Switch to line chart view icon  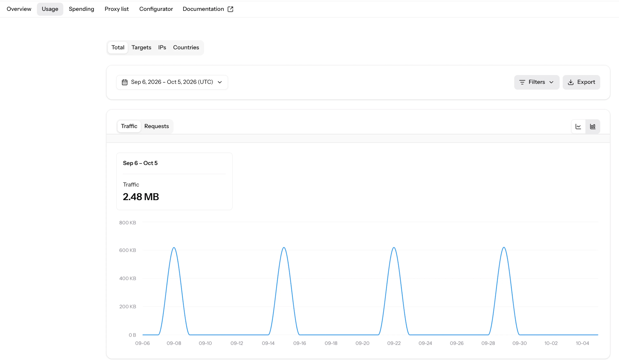click(578, 127)
